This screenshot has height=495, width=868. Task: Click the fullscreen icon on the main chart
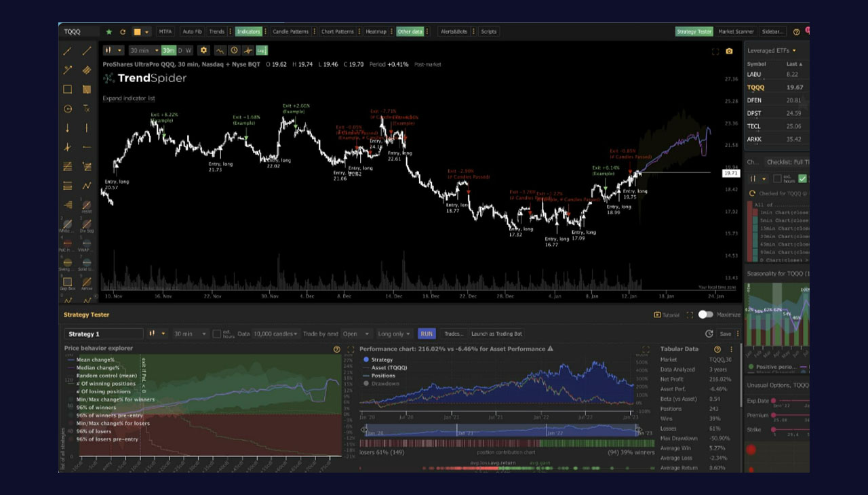[715, 51]
